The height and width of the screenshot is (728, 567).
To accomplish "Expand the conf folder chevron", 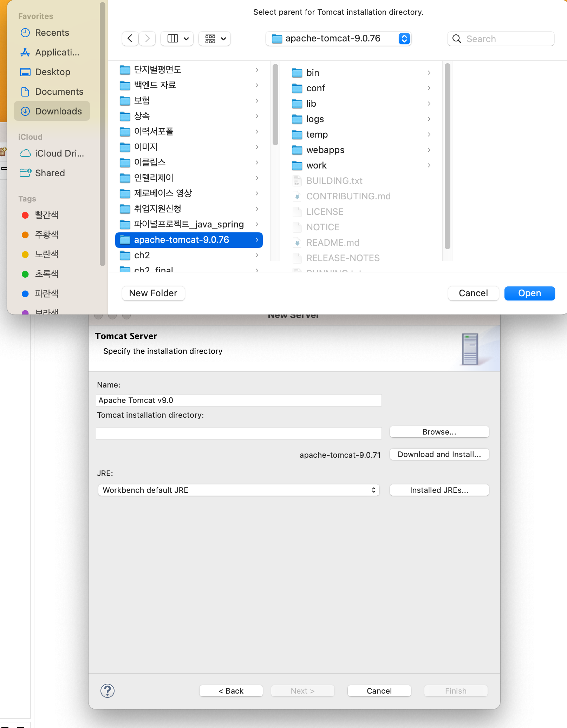I will (x=429, y=88).
